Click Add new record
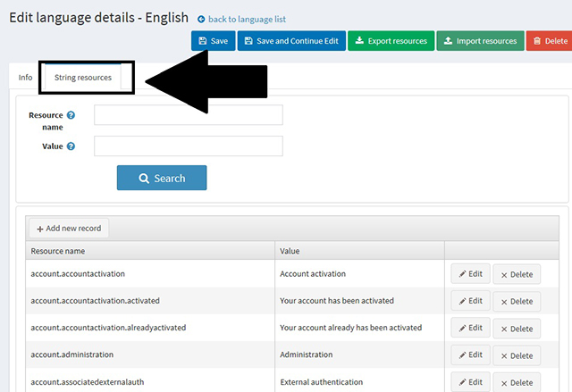Image resolution: width=572 pixels, height=392 pixels. (69, 229)
